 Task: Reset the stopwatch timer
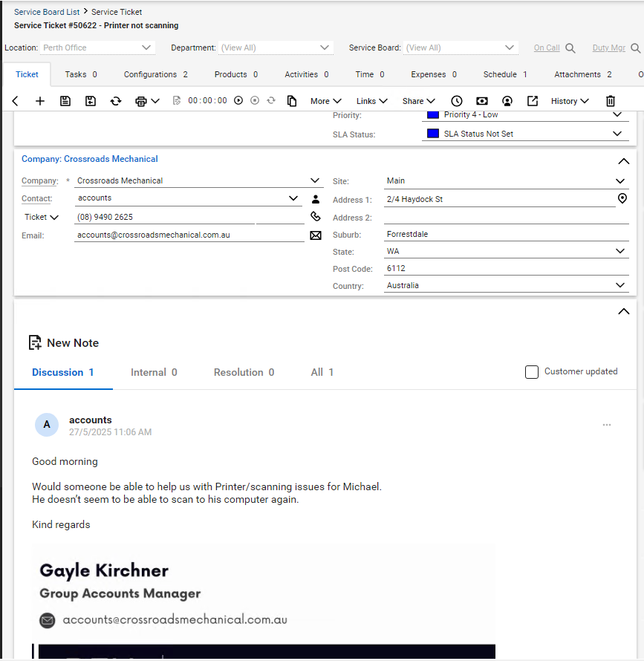pos(271,101)
